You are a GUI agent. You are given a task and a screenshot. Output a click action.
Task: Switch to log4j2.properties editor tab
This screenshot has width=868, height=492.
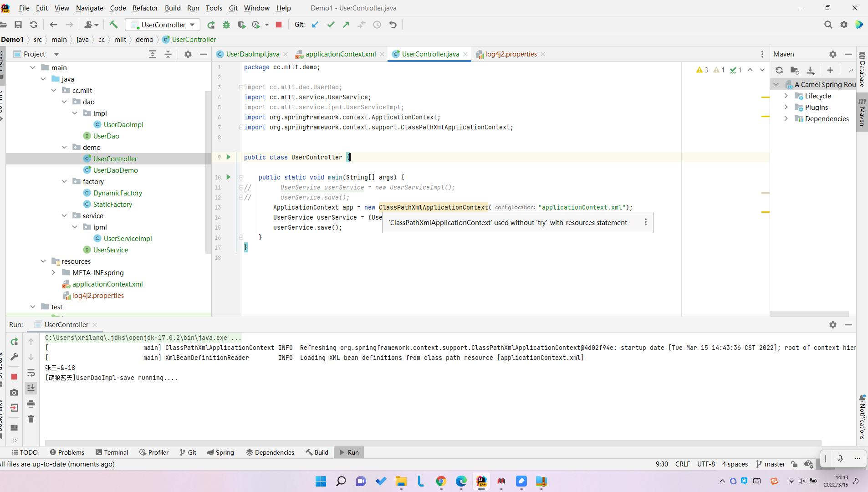tap(511, 54)
